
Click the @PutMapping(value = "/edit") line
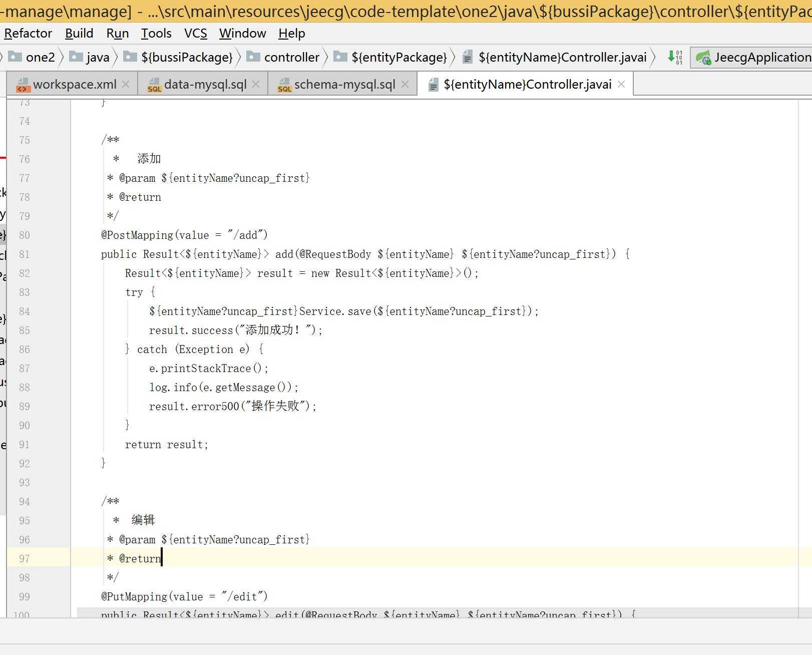184,596
